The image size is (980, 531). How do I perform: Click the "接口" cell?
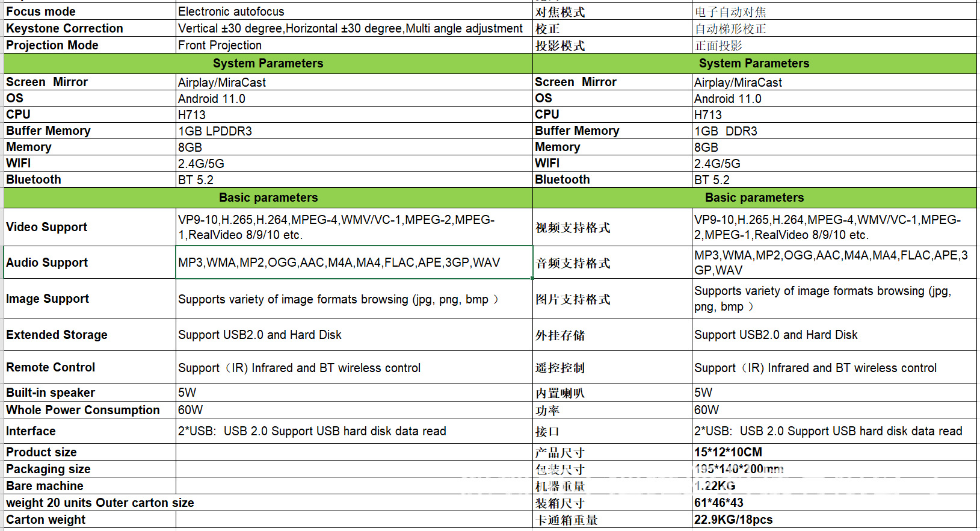(x=612, y=431)
